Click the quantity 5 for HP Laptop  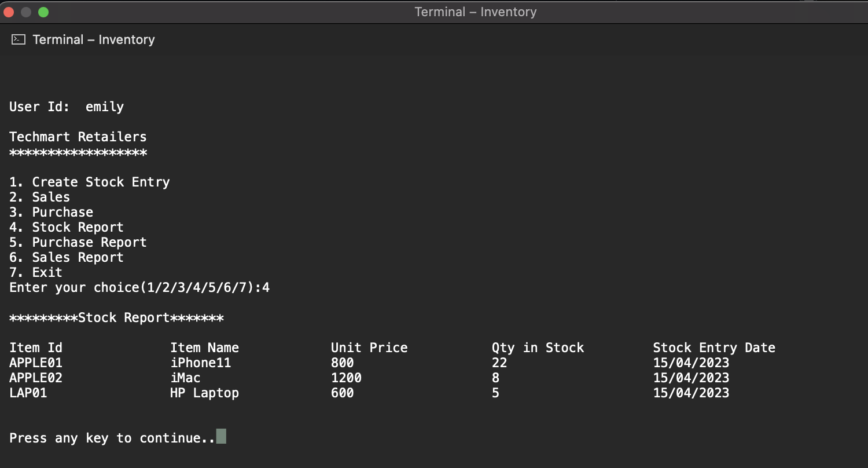[x=495, y=393]
